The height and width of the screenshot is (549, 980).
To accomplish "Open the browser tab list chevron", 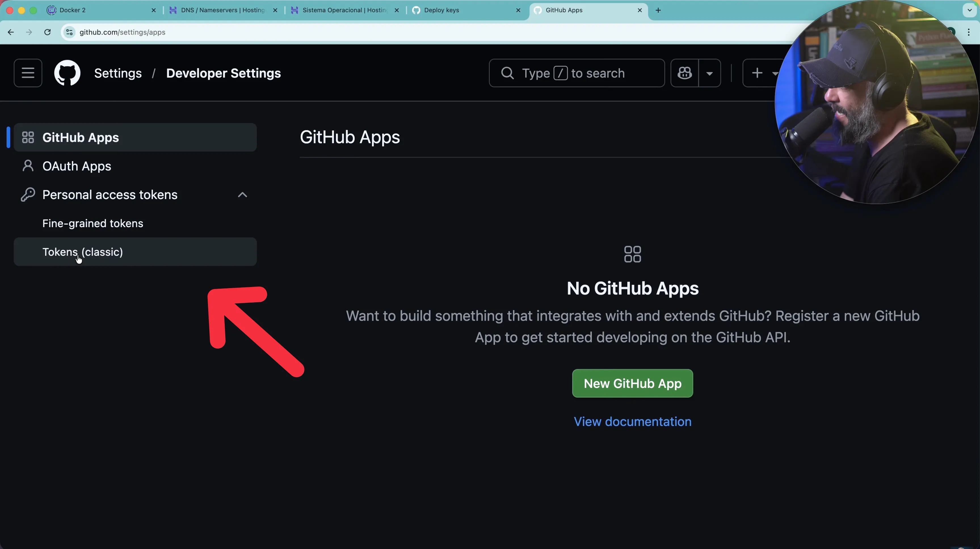I will [x=969, y=10].
